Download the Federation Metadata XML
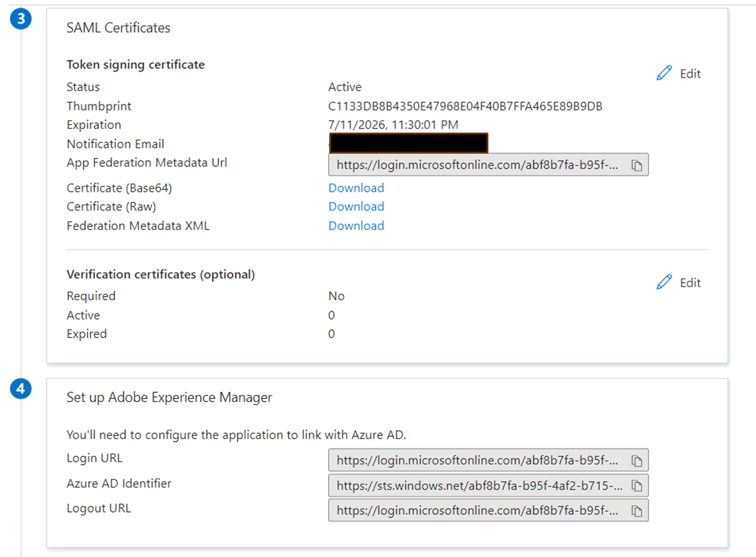 [356, 226]
